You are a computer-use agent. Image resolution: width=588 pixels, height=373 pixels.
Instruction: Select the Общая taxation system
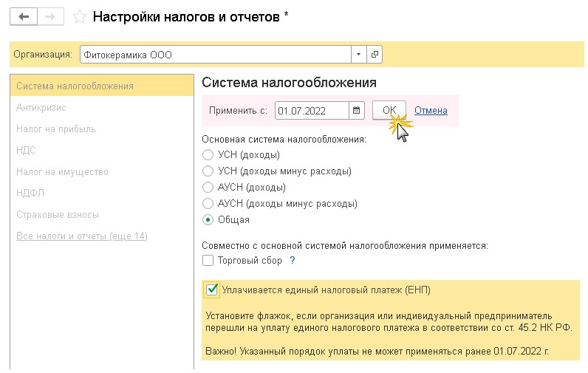click(208, 219)
